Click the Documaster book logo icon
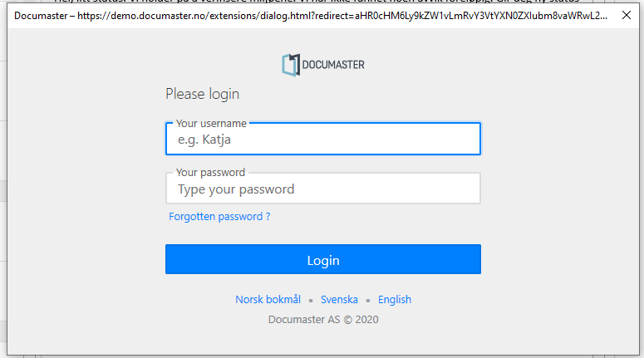644x358 pixels. coord(289,65)
